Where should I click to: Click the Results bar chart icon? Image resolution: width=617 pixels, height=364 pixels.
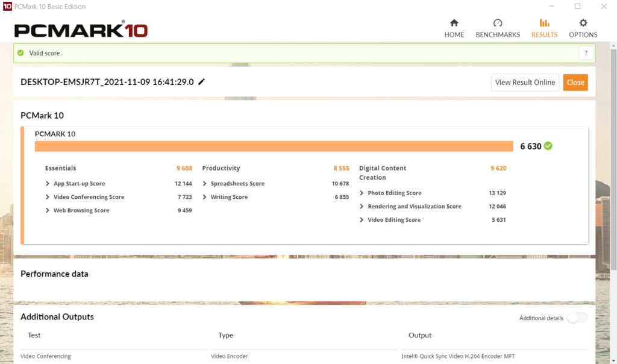pyautogui.click(x=544, y=23)
